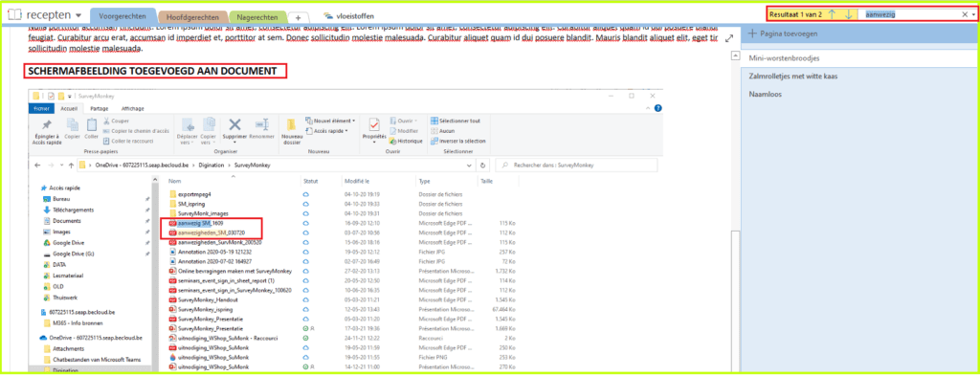980x376 pixels.
Task: Toggle full page view with the diagonal arrows
Action: click(728, 38)
